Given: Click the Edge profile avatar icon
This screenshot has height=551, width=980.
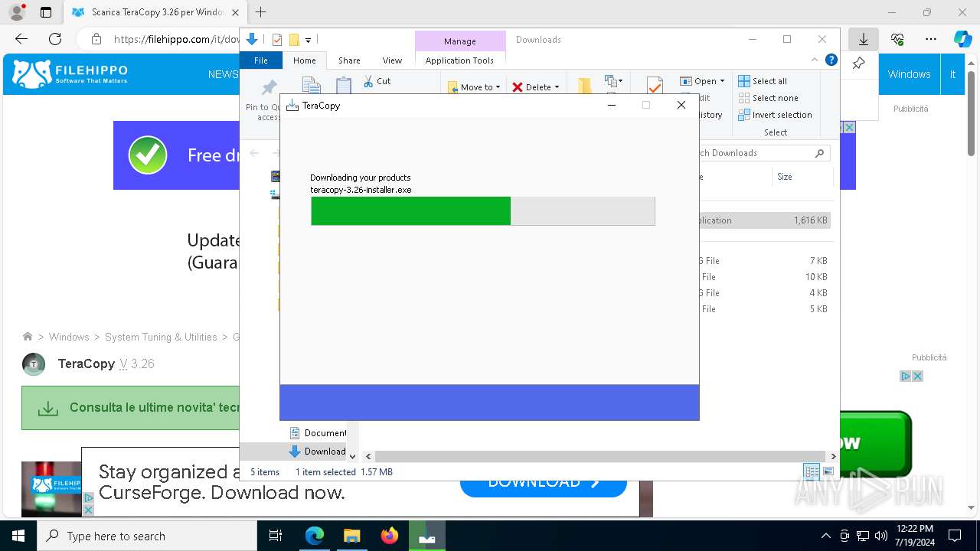Looking at the screenshot, I should click(x=17, y=12).
